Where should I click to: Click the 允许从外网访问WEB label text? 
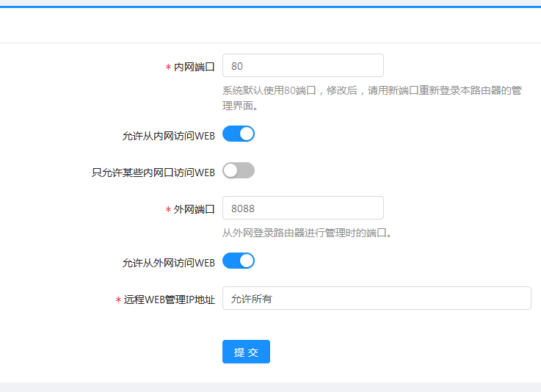(x=168, y=262)
